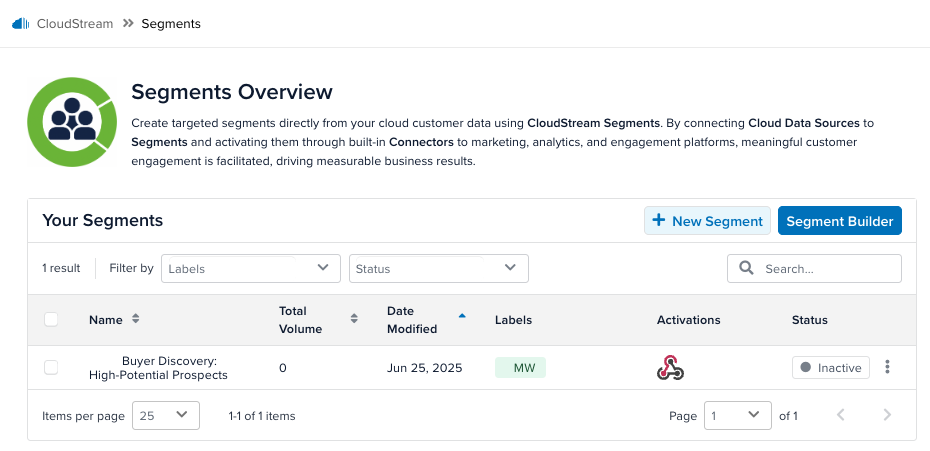The width and height of the screenshot is (930, 451).
Task: Click the Status column header in table
Action: pyautogui.click(x=810, y=320)
